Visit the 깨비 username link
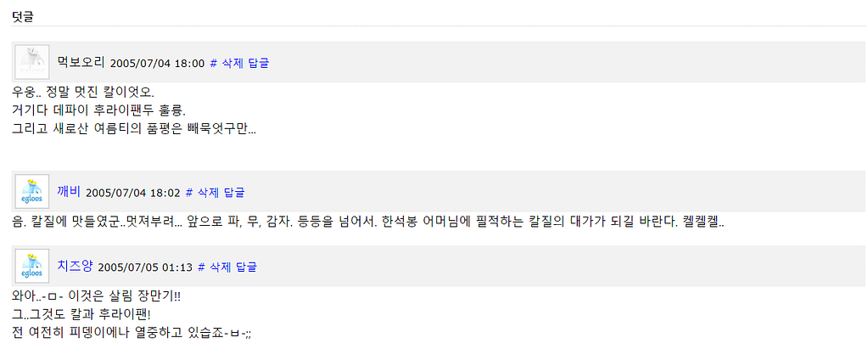Viewport: 868px width, 349px height. click(70, 192)
